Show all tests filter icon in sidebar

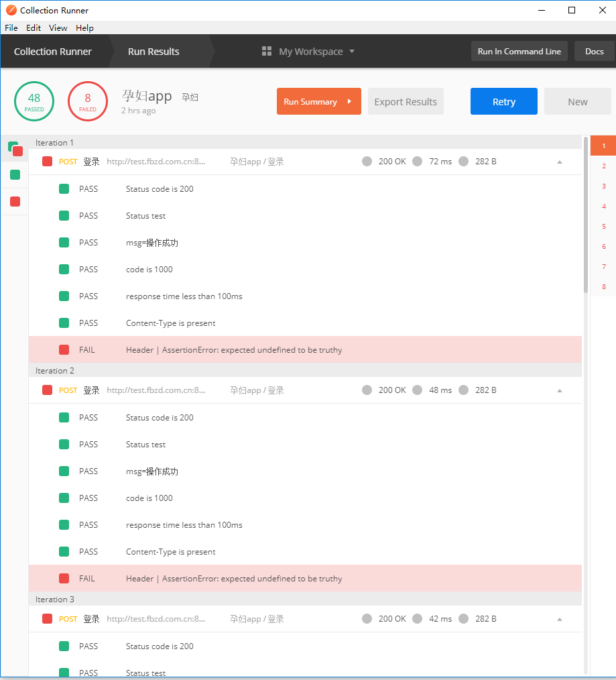(x=15, y=148)
